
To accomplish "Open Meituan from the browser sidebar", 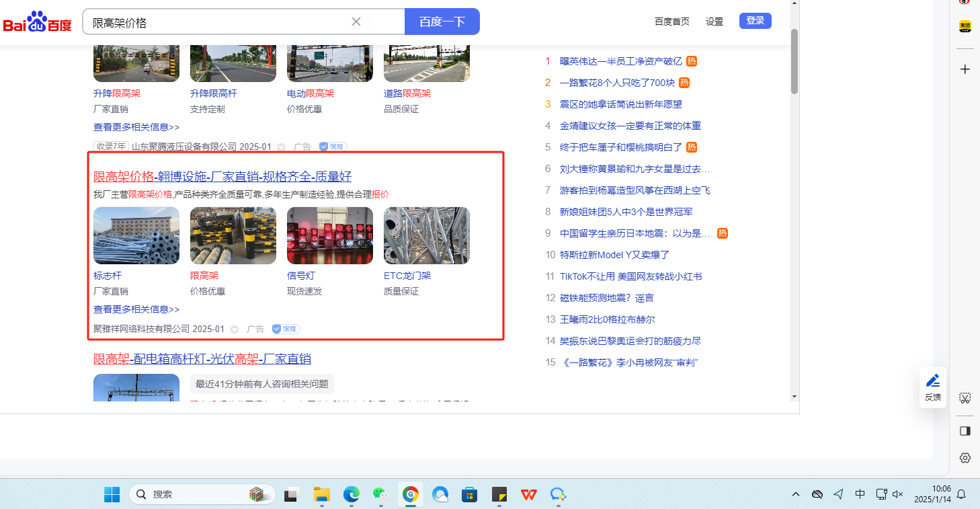I will point(965,26).
